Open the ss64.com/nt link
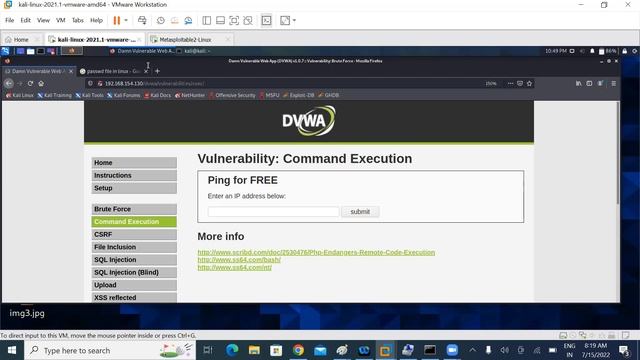The height and width of the screenshot is (360, 640). pos(235,267)
